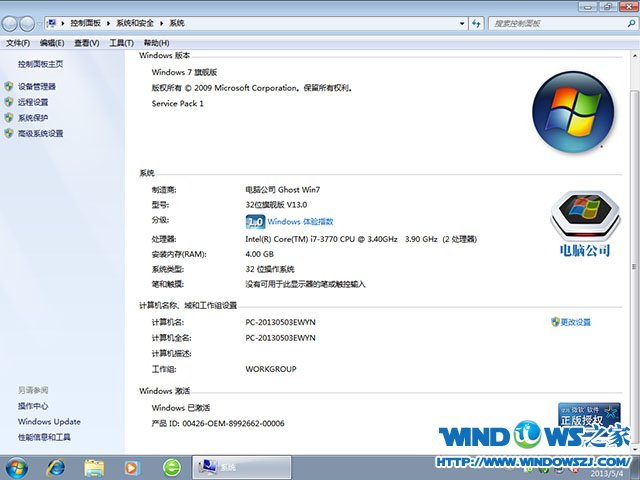Click the 正版授权 genuine badge
Viewport: 640px width, 480px height.
point(589,415)
